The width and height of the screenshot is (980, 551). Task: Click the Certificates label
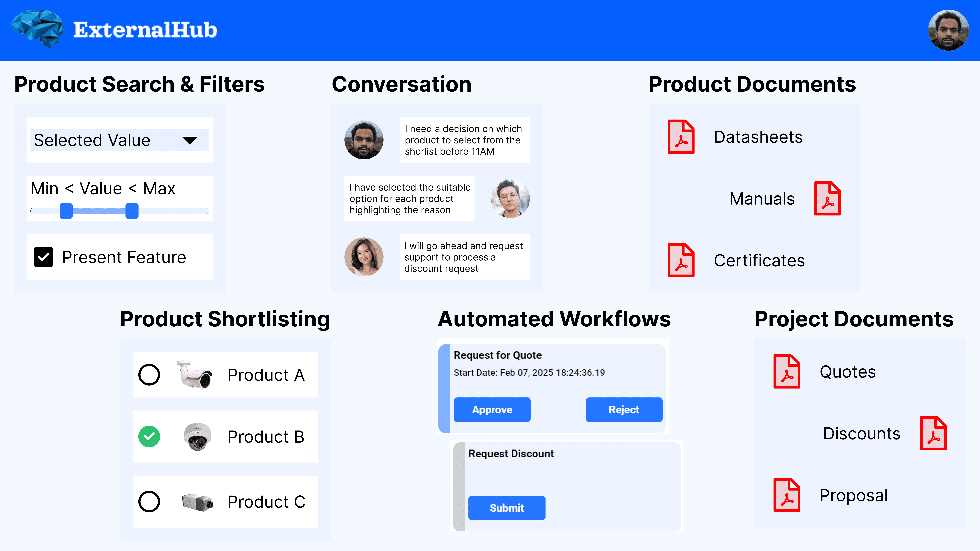click(x=759, y=260)
